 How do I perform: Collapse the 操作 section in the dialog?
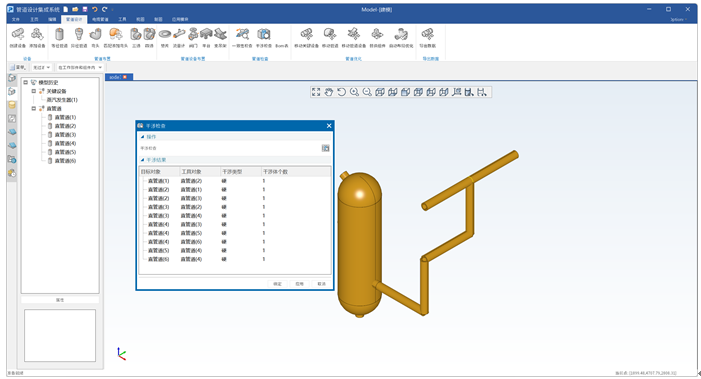[x=142, y=137]
